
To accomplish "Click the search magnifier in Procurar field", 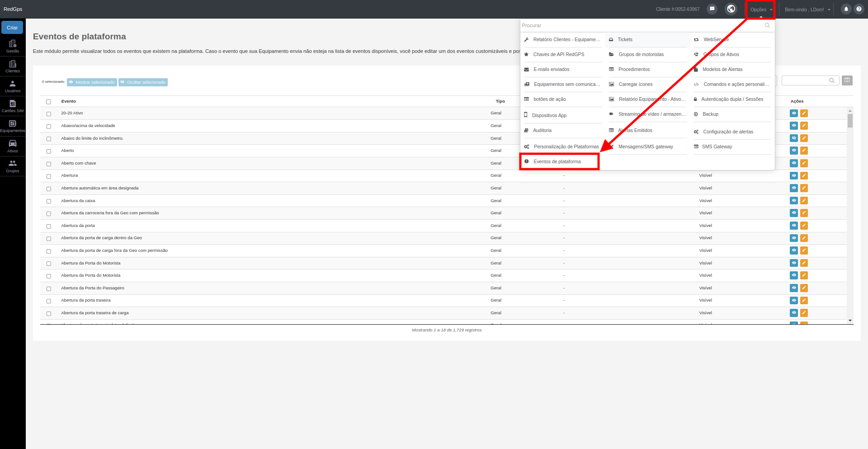I will [x=767, y=25].
